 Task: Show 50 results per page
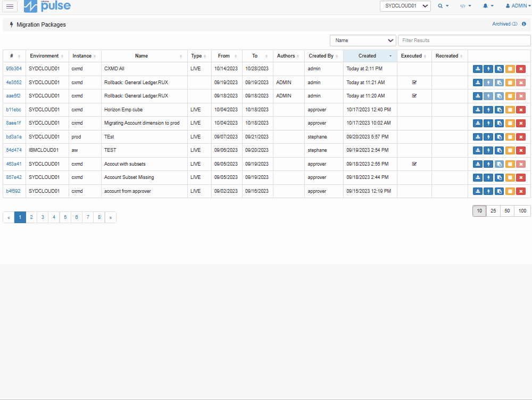[x=507, y=211]
